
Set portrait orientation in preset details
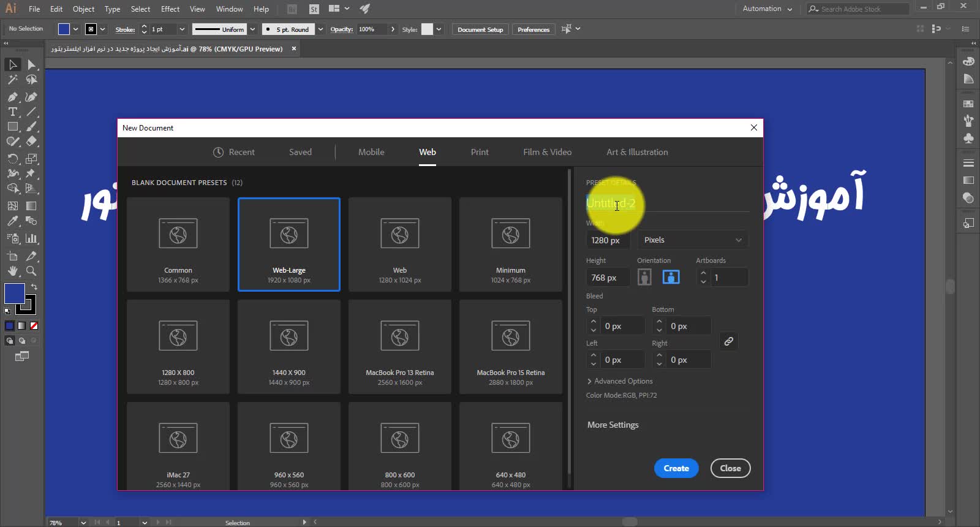coord(644,278)
